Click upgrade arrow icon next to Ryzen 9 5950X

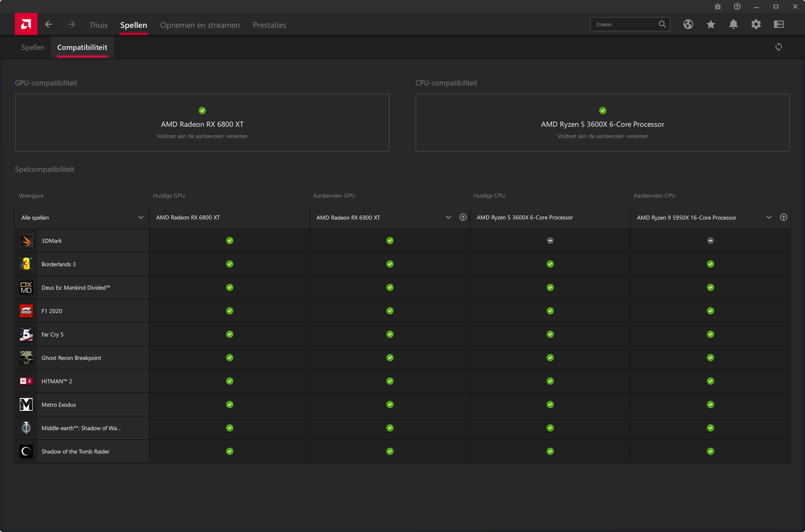pyautogui.click(x=784, y=218)
